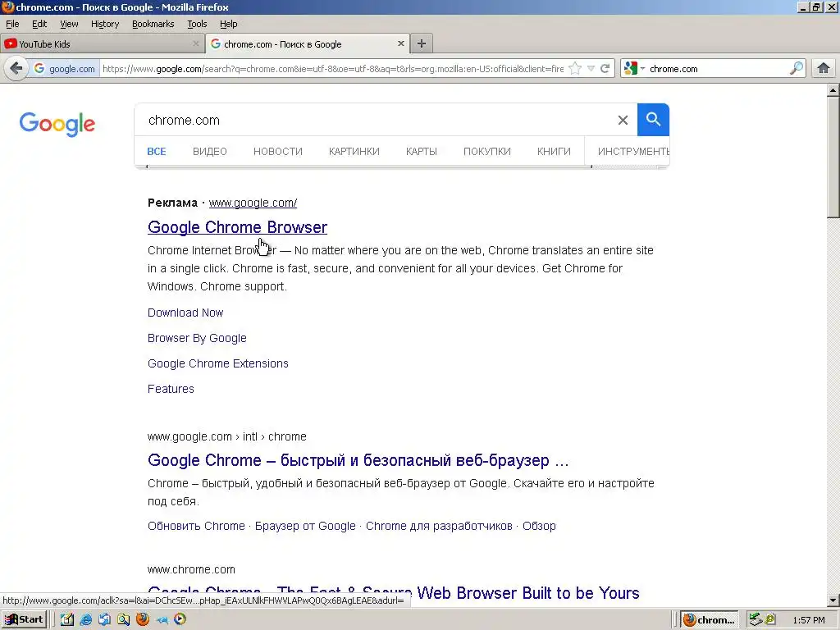
Task: Click the Firefox taskbar button chrom...
Action: (710, 620)
